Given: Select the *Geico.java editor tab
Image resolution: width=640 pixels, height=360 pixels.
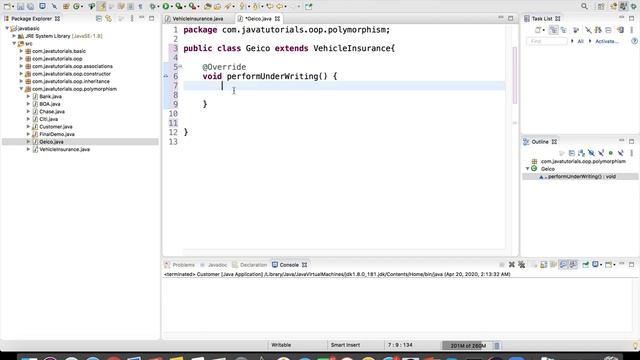Looking at the screenshot, I should click(258, 19).
